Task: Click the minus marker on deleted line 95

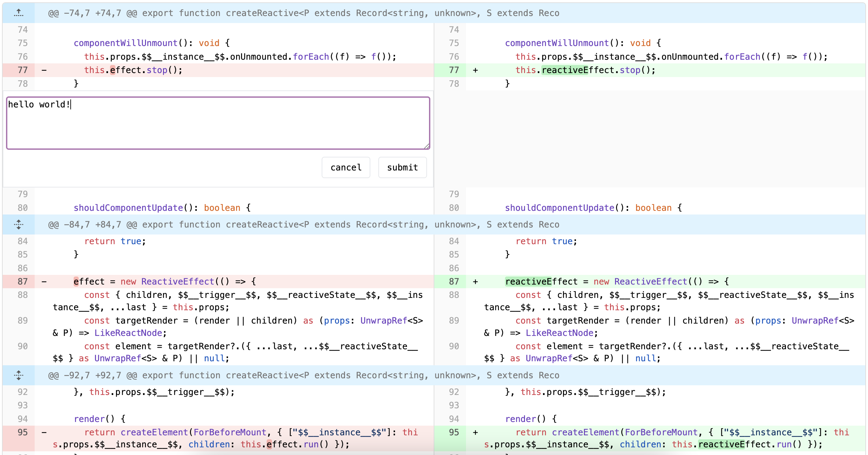Action: (44, 432)
